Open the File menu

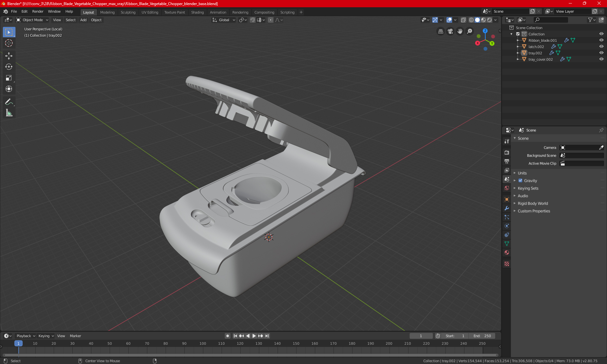[14, 11]
